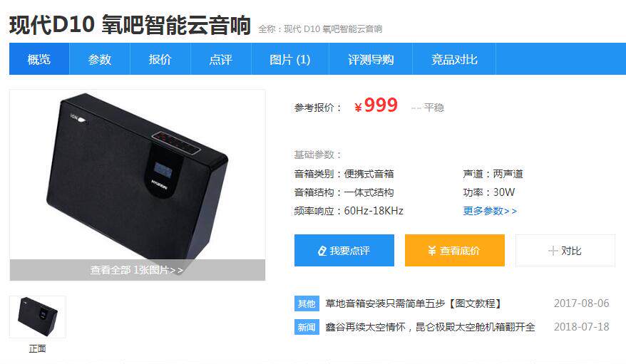This screenshot has height=364, width=626.
Task: Expand the 更多参数>> link
Action: pos(490,211)
